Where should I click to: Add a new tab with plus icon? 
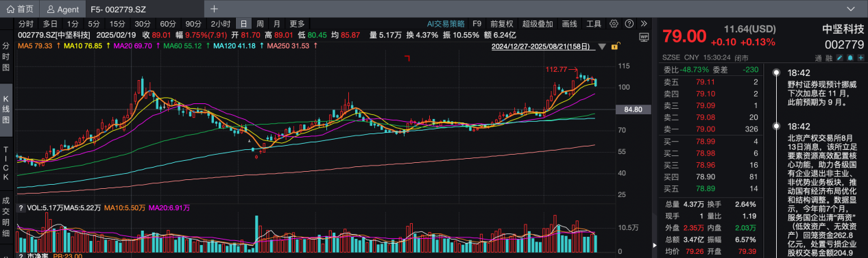coord(214,9)
